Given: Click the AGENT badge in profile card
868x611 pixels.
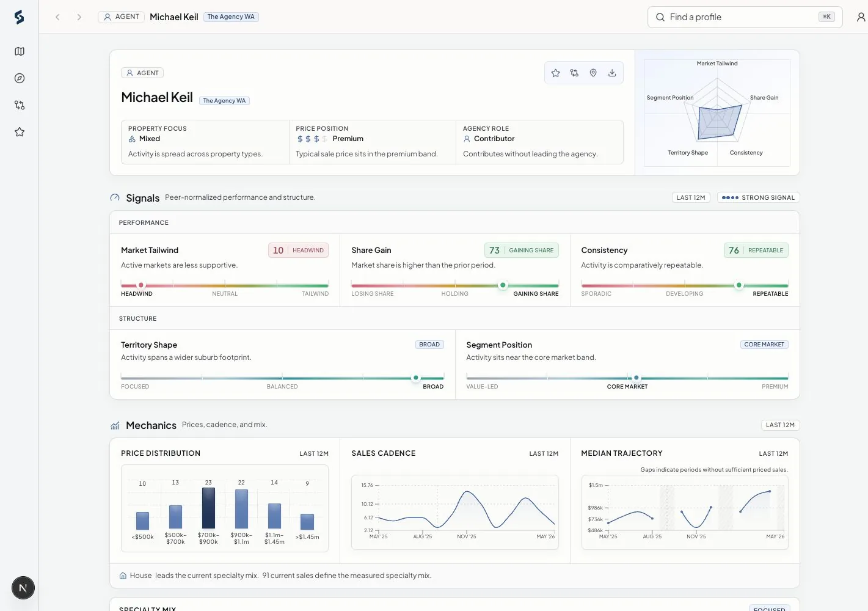Looking at the screenshot, I should click(142, 73).
